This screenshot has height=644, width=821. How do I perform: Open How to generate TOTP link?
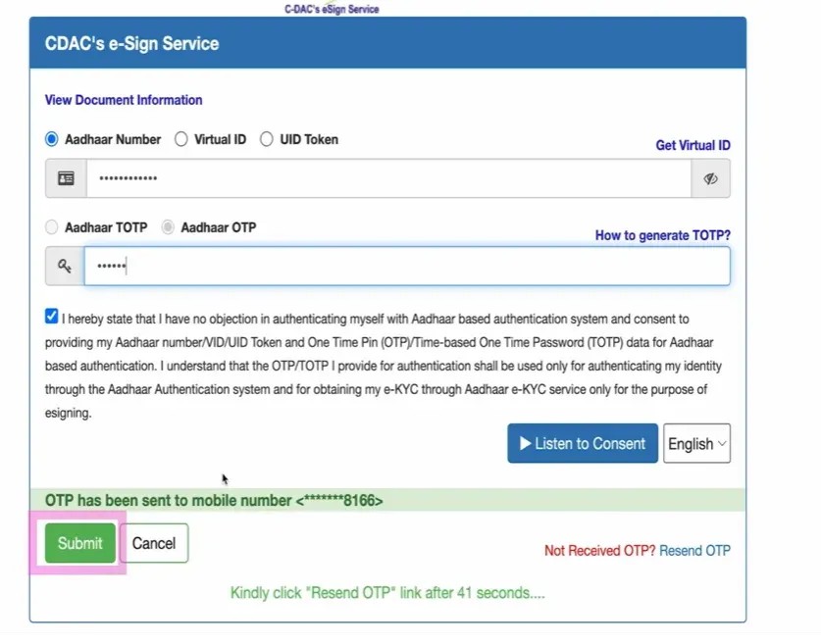[662, 235]
